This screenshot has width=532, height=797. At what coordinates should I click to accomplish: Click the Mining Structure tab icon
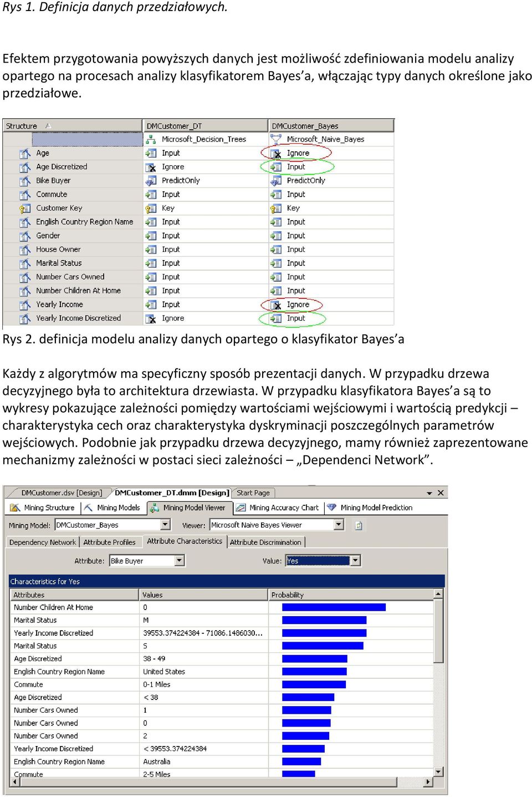coord(15,507)
